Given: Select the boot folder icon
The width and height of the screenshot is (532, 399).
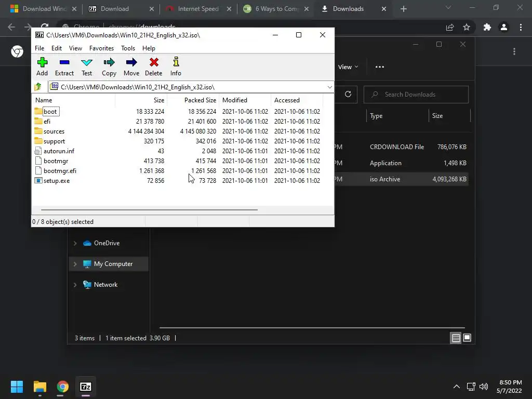Looking at the screenshot, I should click(38, 111).
